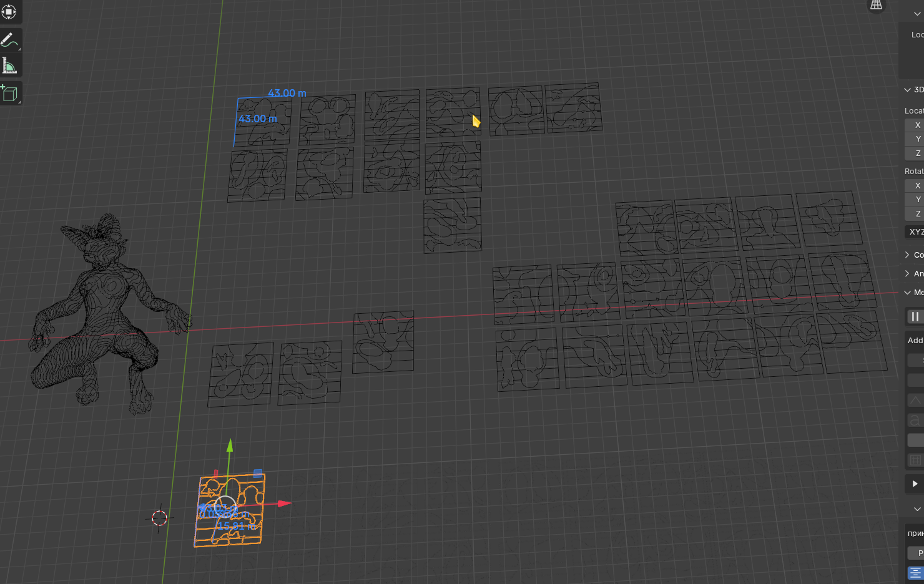Click the '43.00 m' label above the tile
The width and height of the screenshot is (924, 584).
287,93
